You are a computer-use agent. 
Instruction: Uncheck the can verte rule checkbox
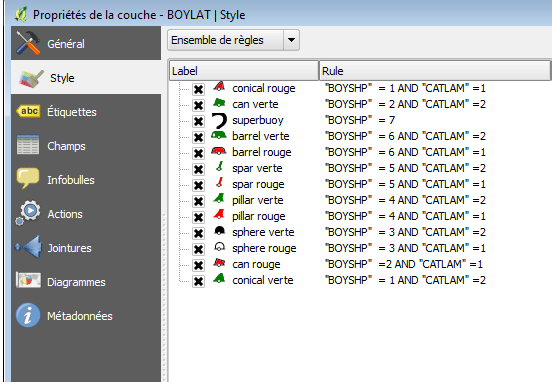[x=198, y=105]
